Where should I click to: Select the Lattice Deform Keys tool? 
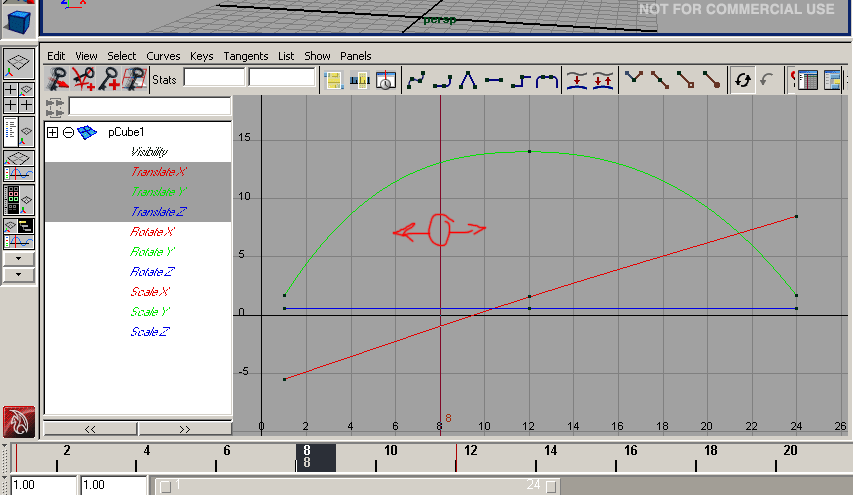134,79
